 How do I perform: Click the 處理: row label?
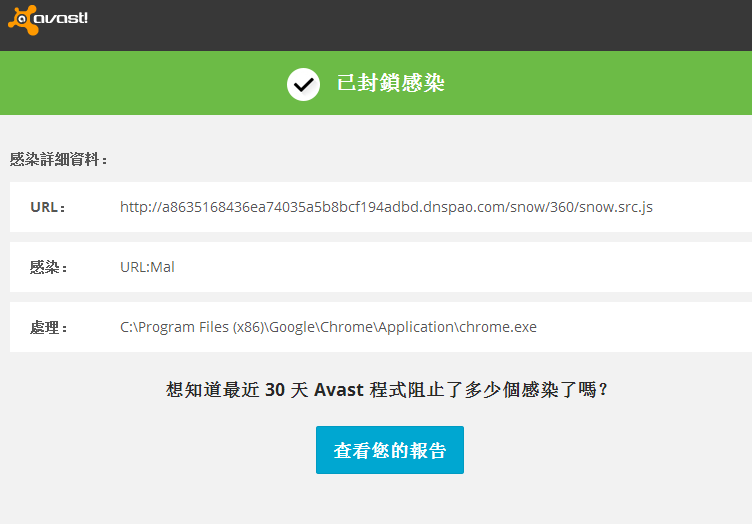point(48,327)
